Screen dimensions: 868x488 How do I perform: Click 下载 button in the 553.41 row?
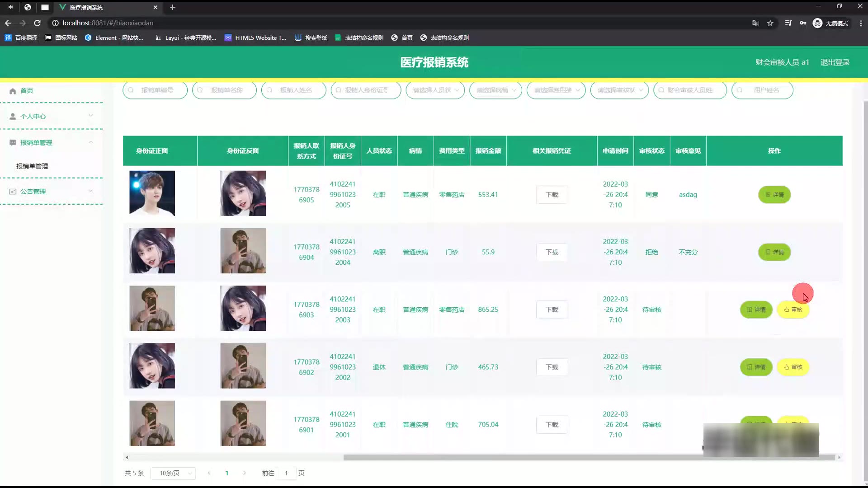point(552,195)
